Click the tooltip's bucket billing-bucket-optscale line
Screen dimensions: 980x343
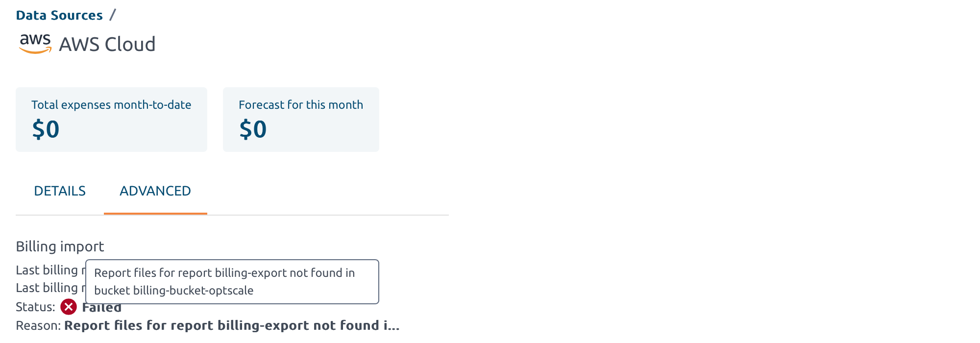(174, 291)
